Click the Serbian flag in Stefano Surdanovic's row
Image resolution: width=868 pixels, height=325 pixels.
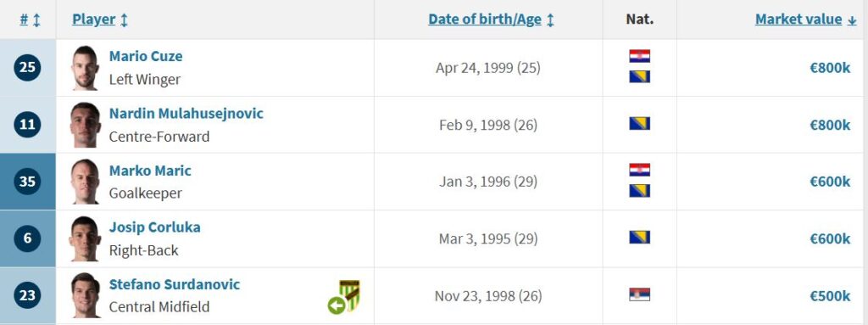point(639,294)
